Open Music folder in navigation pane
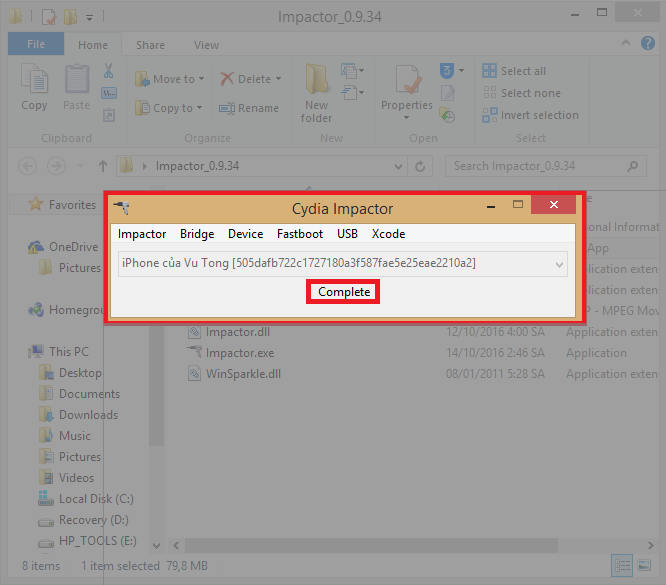 (65, 436)
